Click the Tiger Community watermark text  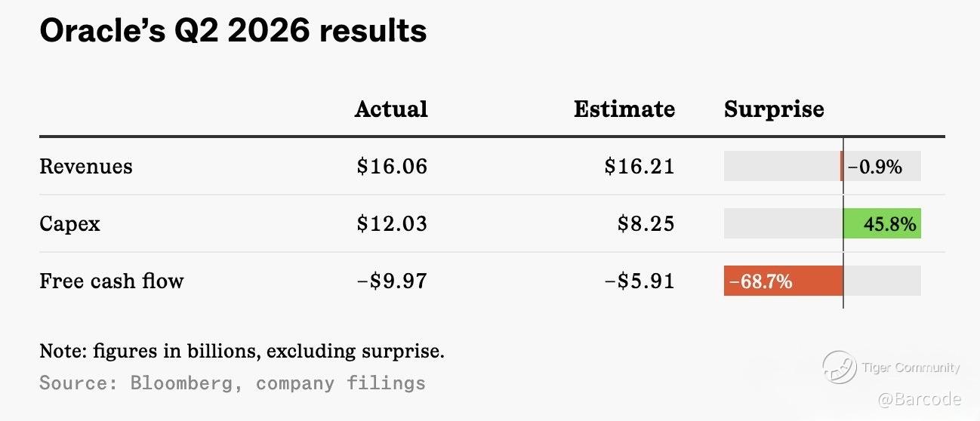pos(911,367)
